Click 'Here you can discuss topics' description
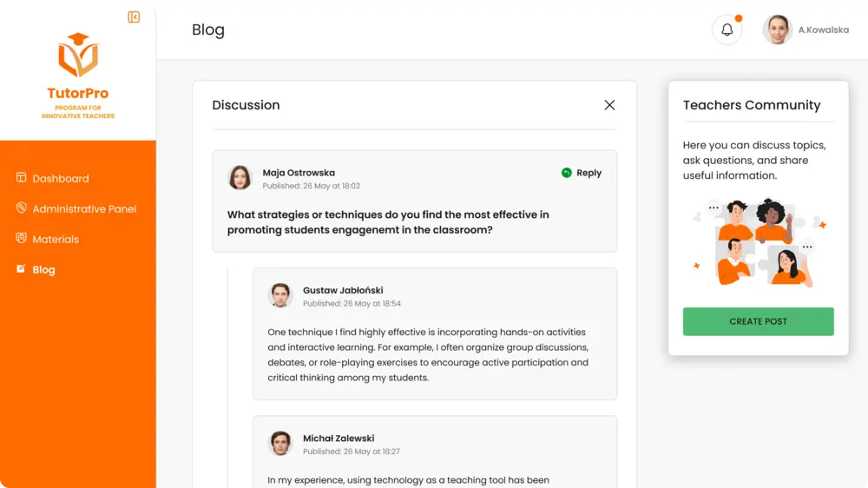This screenshot has width=868, height=488. [754, 160]
